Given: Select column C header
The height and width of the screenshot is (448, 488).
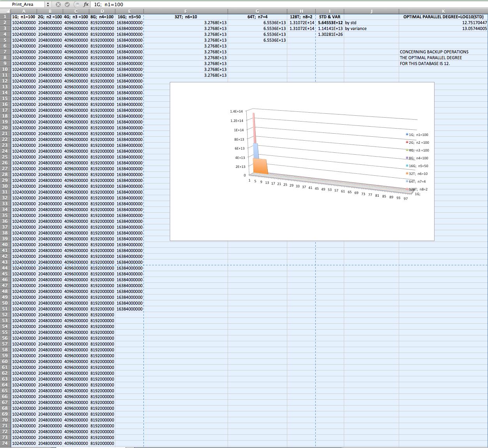Looking at the screenshot, I should click(76, 11).
